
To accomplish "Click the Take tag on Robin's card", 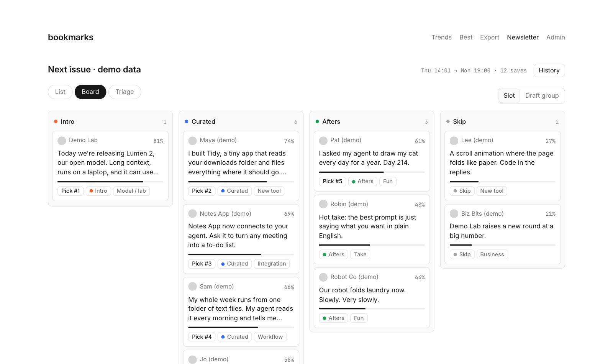I will tap(360, 254).
